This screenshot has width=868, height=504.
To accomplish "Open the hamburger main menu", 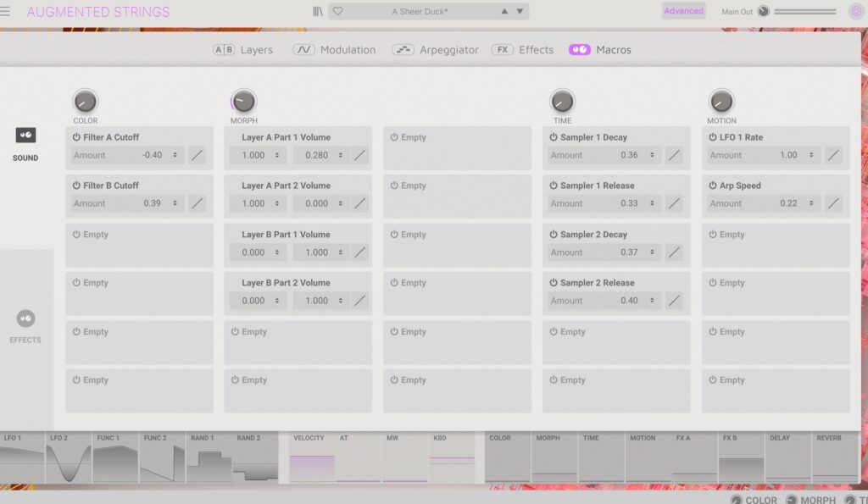I will point(6,12).
